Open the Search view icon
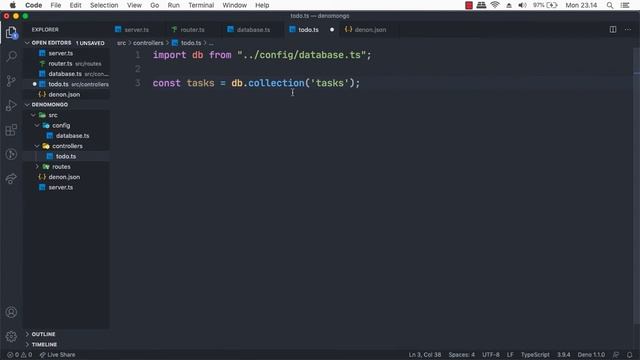 click(x=11, y=56)
